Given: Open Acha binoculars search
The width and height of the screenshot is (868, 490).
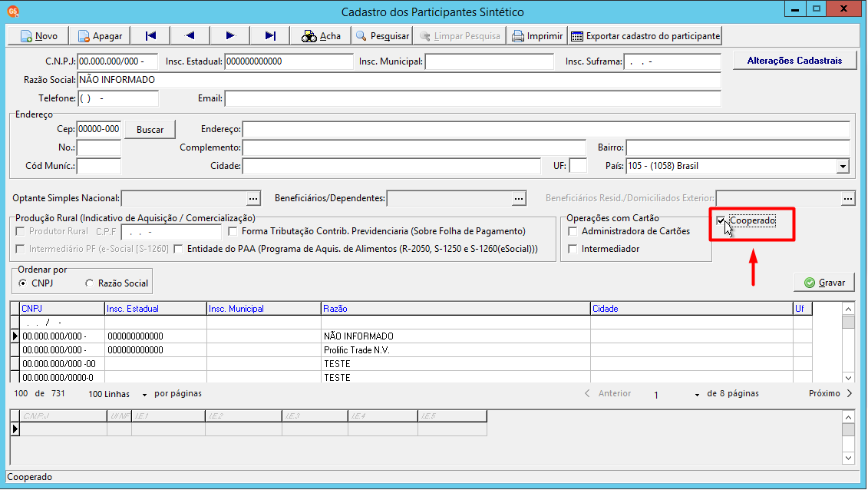Looking at the screenshot, I should click(321, 36).
